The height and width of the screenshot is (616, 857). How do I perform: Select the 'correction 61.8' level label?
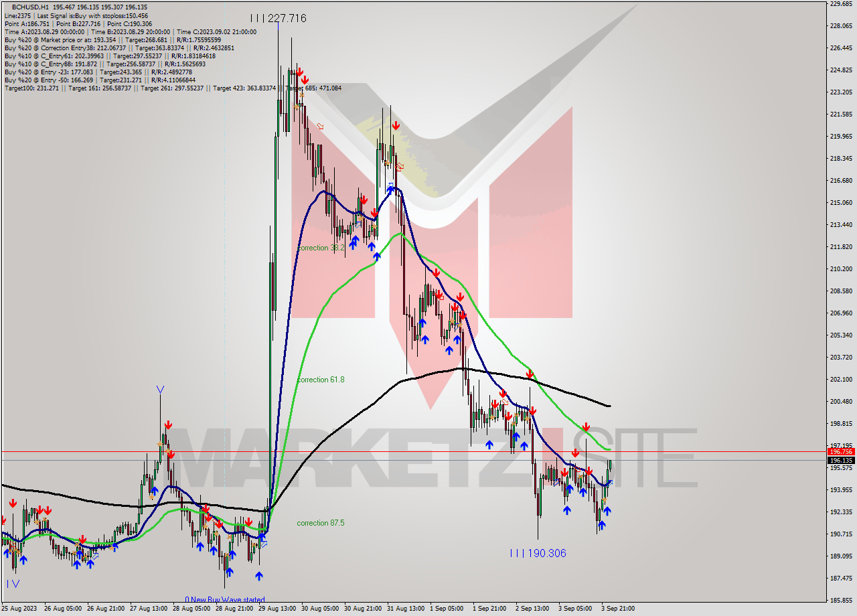pyautogui.click(x=321, y=380)
